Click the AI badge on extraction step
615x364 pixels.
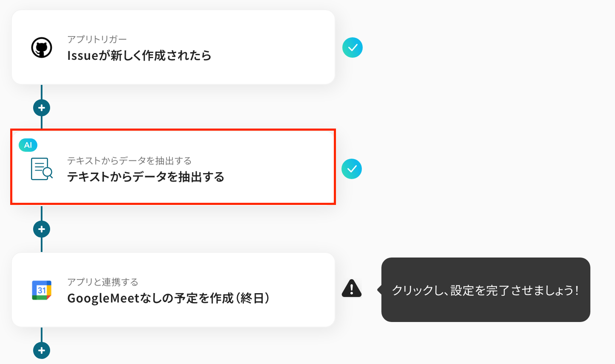(x=28, y=145)
